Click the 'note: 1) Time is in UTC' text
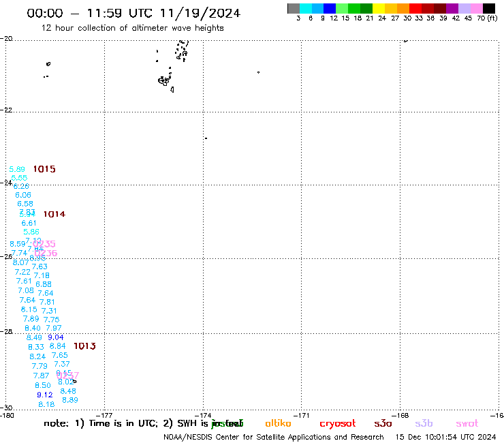Image resolution: width=504 pixels, height=443 pixels. tap(100, 423)
